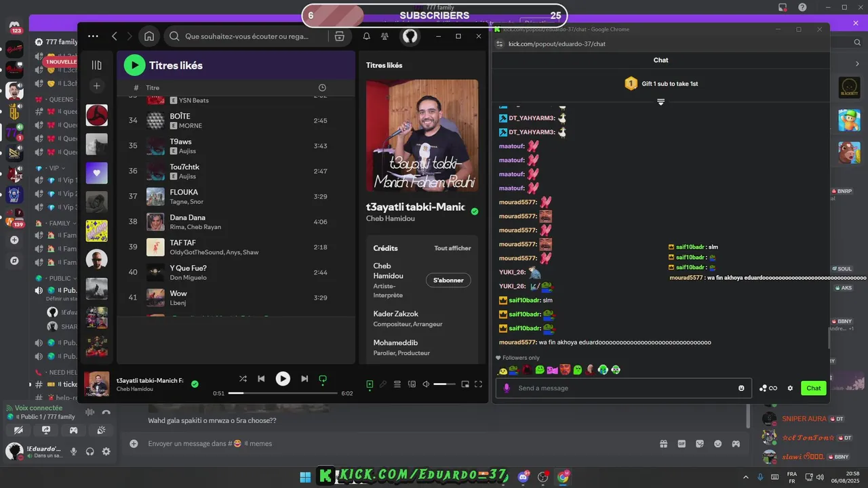Skip to previous track in Spotify
This screenshot has height=488, width=868.
(x=261, y=379)
